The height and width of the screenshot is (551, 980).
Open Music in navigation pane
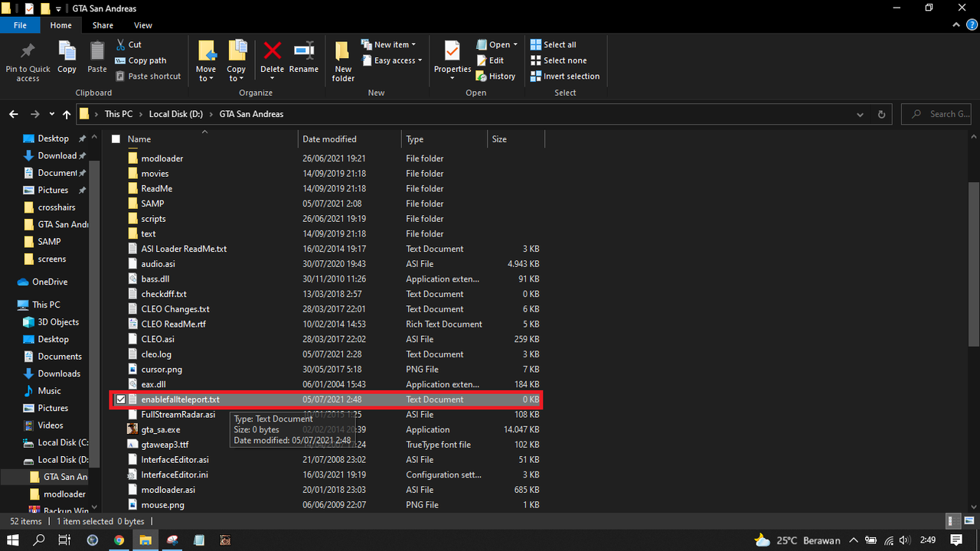coord(49,391)
